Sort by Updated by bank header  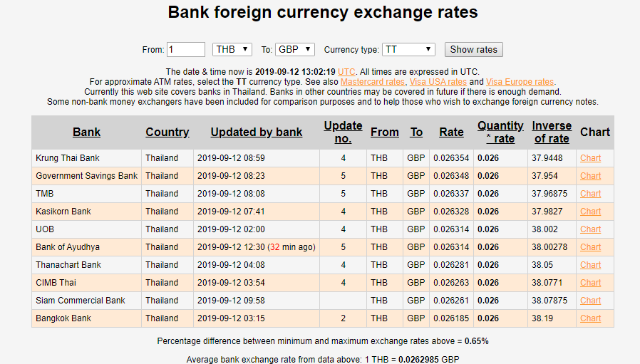tap(257, 132)
